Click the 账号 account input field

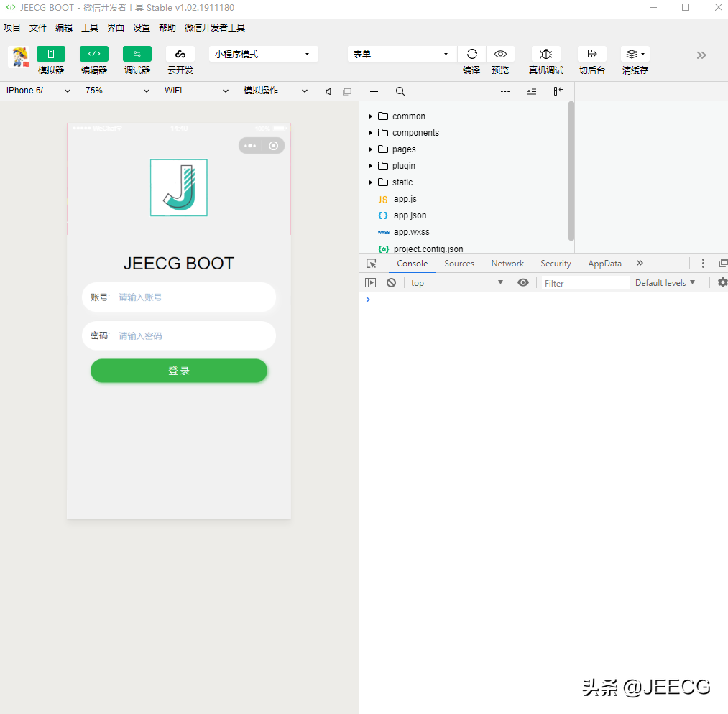pyautogui.click(x=179, y=297)
